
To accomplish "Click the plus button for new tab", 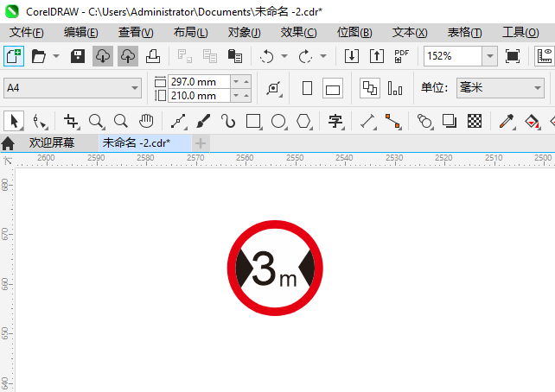I will point(201,143).
